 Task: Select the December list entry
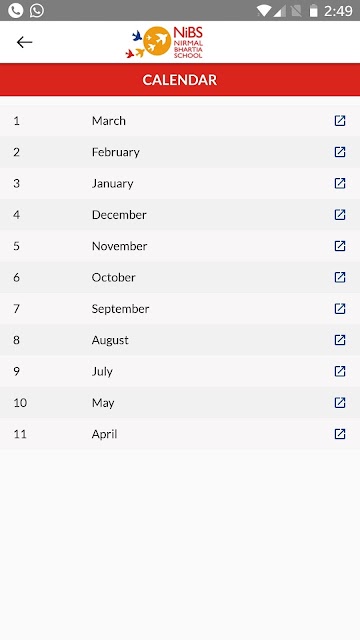coord(180,215)
